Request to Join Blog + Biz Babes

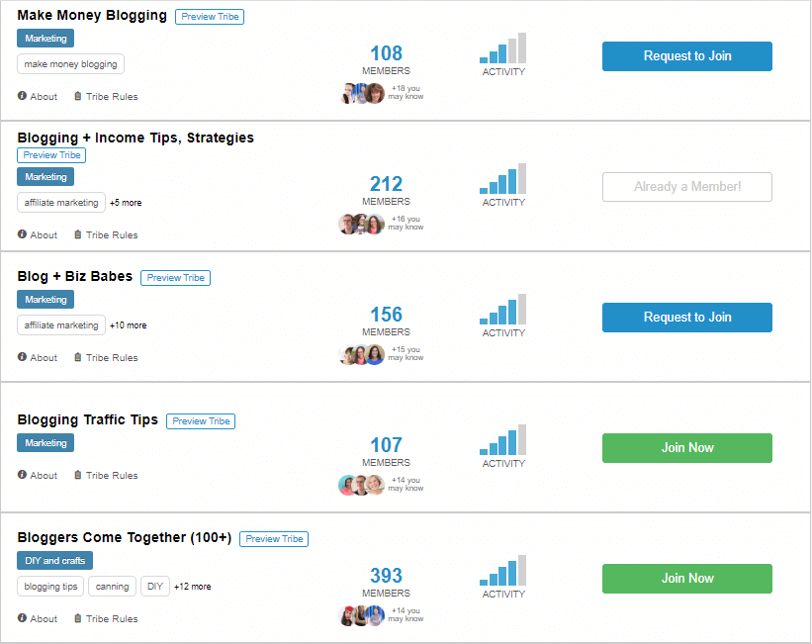687,318
